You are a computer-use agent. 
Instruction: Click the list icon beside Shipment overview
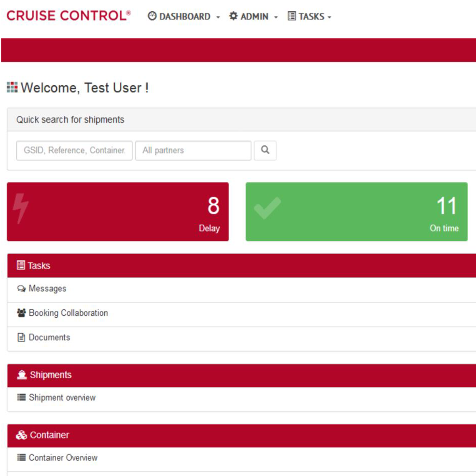point(21,397)
